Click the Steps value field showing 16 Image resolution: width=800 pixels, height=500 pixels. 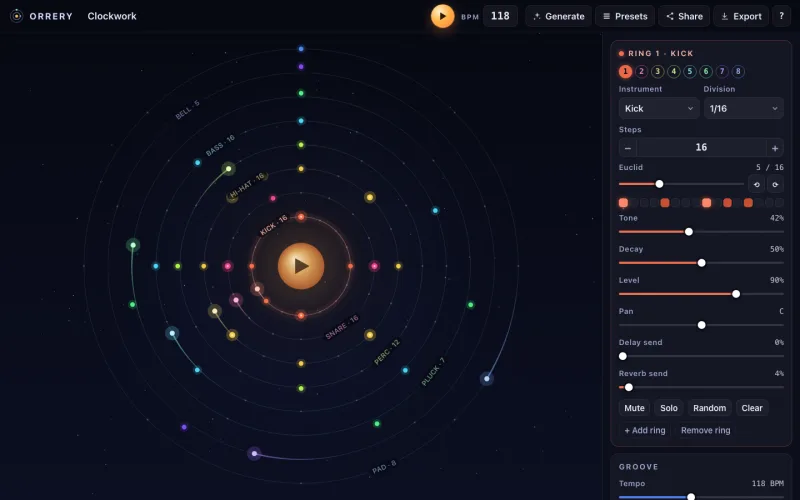[x=701, y=148]
